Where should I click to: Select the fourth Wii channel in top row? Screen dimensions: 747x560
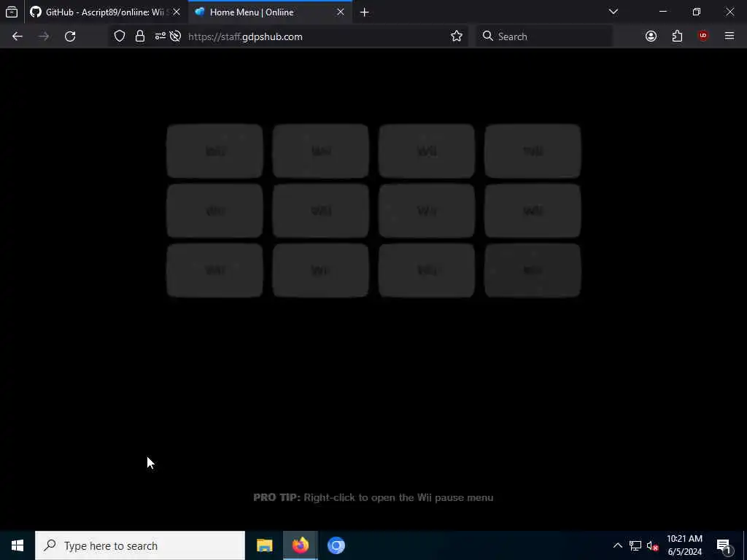point(533,151)
